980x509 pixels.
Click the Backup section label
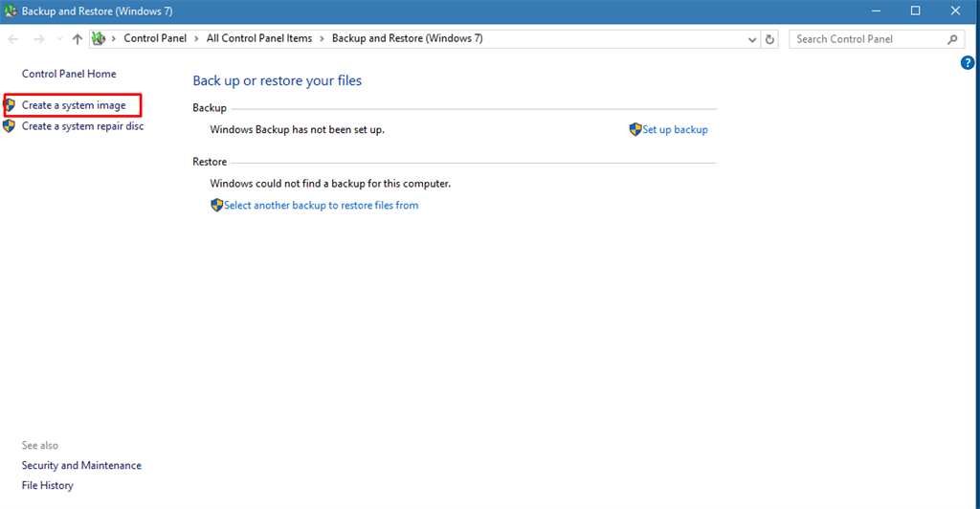[x=210, y=108]
